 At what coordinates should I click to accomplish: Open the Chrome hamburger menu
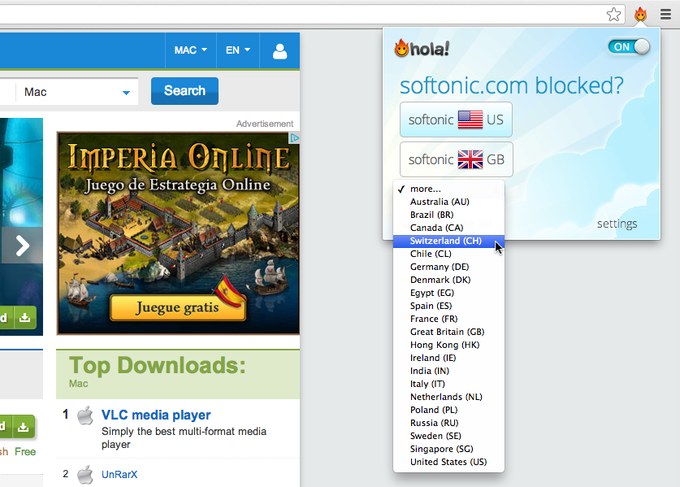click(x=666, y=15)
